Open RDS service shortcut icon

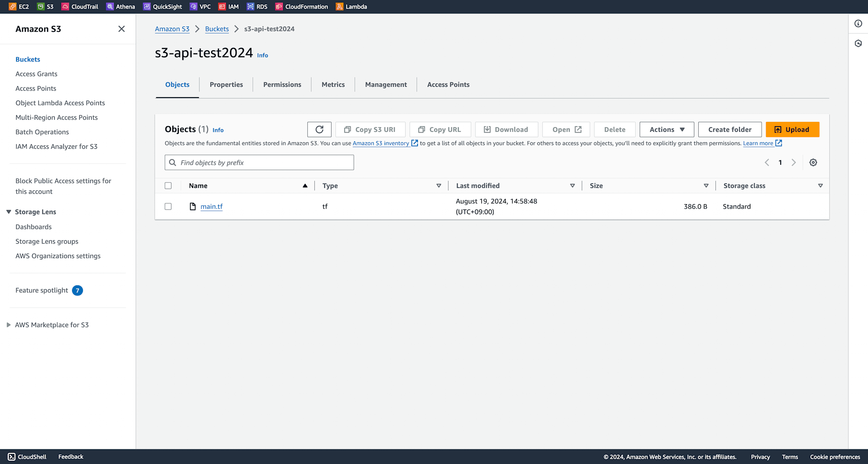pyautogui.click(x=250, y=7)
